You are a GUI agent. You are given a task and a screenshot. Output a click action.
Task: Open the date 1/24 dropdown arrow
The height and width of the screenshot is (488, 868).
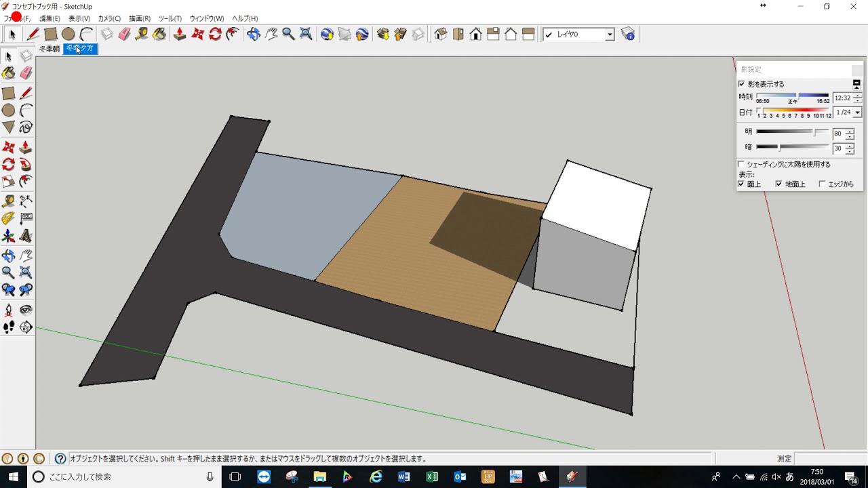[858, 113]
